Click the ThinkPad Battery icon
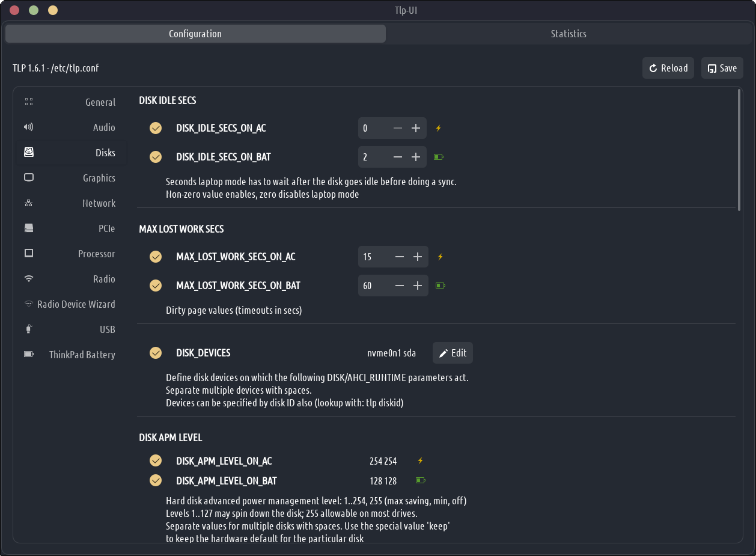Screen dimensions: 756x556 29,355
